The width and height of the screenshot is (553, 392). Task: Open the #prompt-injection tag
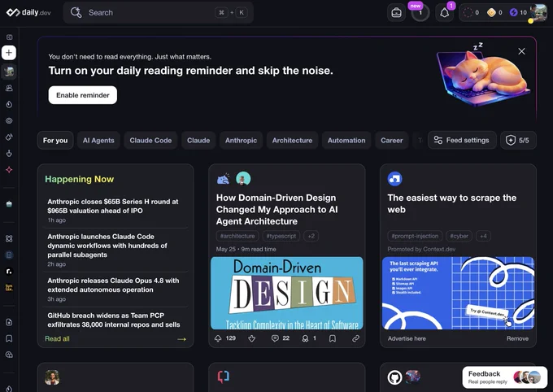tap(415, 236)
